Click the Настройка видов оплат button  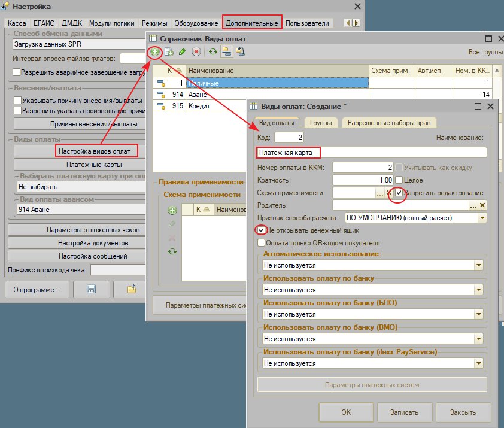pyautogui.click(x=95, y=151)
